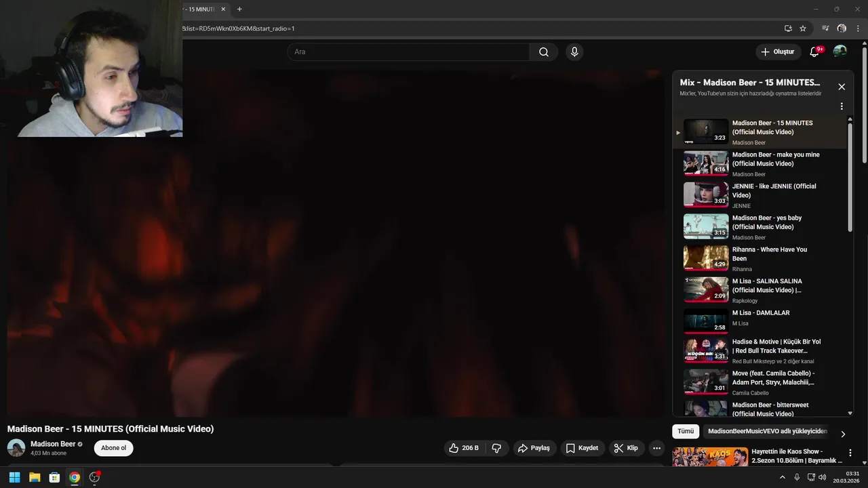
Task: Click the playlist scroll-down arrow
Action: coord(850,413)
